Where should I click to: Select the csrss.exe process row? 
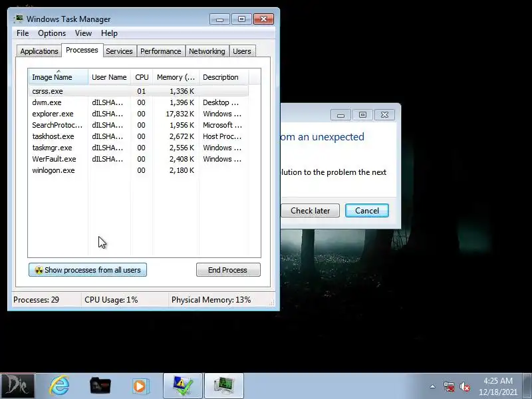[138, 91]
